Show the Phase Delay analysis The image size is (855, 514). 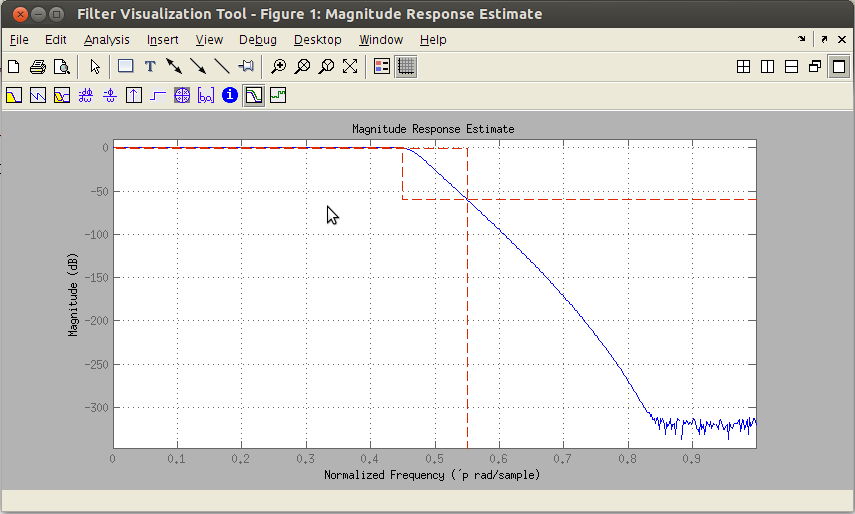(110, 96)
